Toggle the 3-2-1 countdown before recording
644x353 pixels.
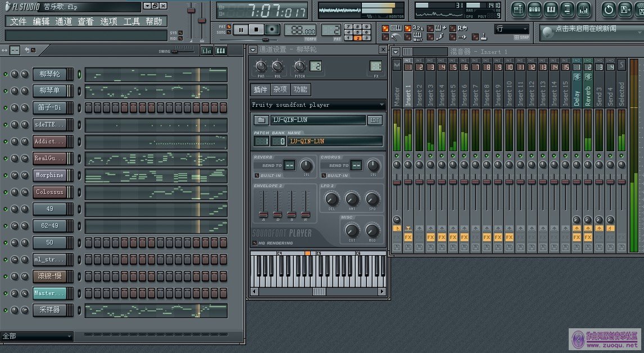pyautogui.click(x=407, y=28)
